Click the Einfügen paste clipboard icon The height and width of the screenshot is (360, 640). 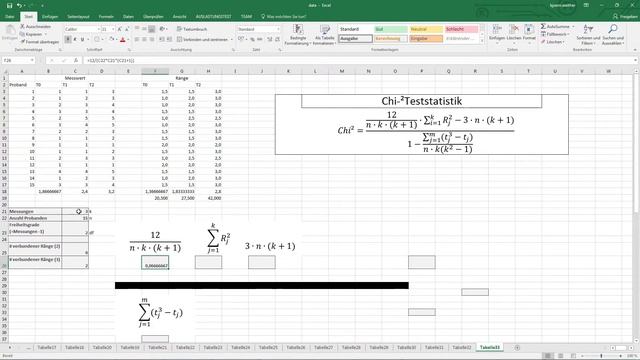[9, 32]
